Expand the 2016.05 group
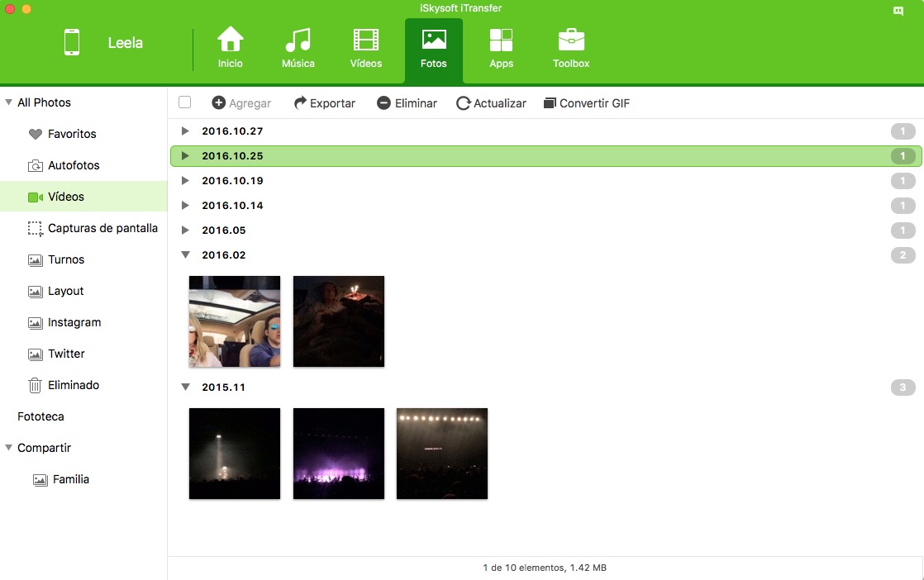 [x=185, y=230]
